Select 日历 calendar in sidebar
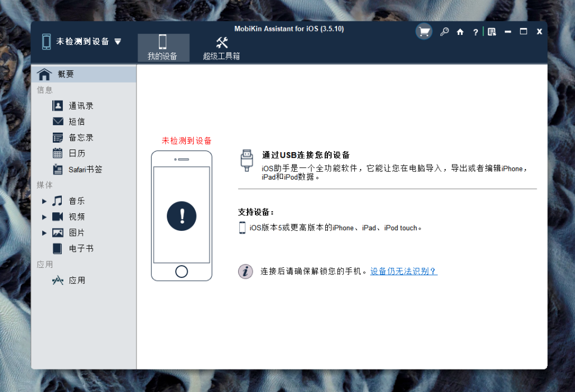The height and width of the screenshot is (392, 575). click(x=76, y=153)
